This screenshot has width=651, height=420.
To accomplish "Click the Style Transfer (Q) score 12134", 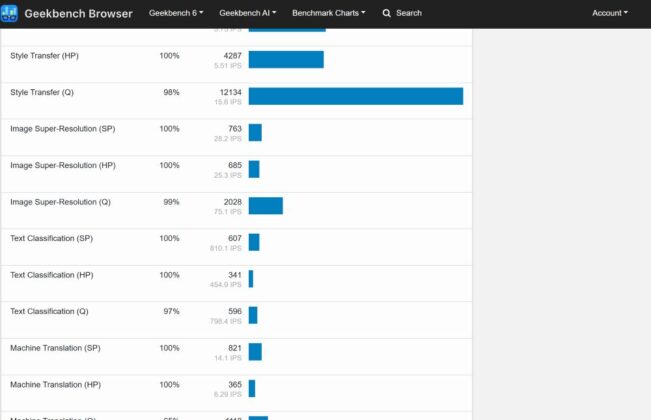I will coord(230,92).
